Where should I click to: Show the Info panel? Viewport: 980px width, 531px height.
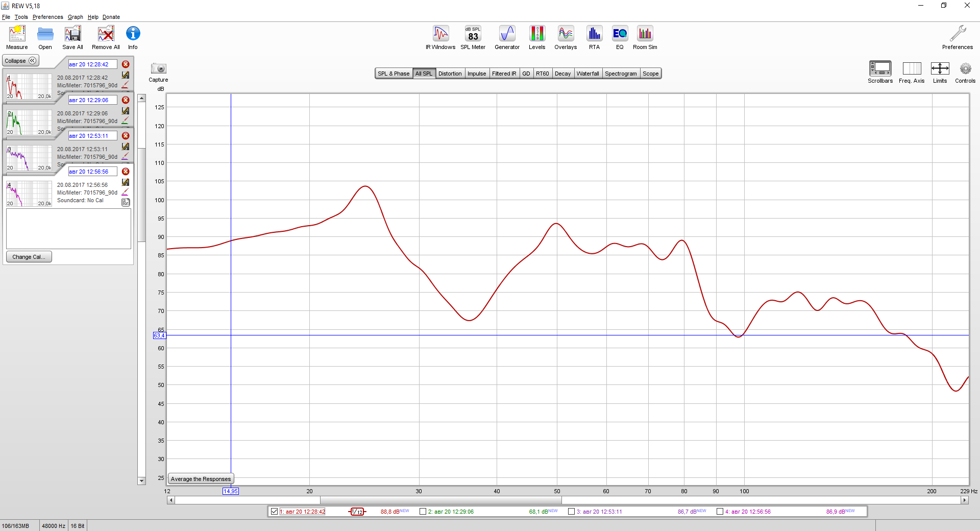133,38
